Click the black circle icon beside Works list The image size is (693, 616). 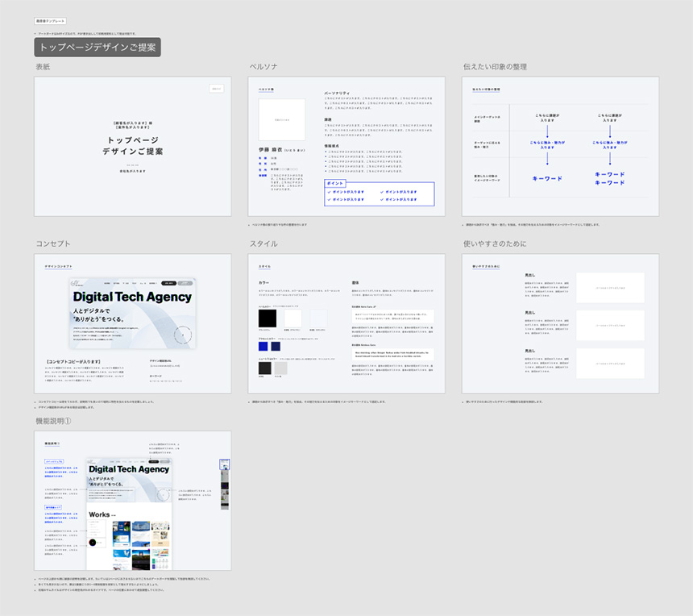(x=93, y=542)
